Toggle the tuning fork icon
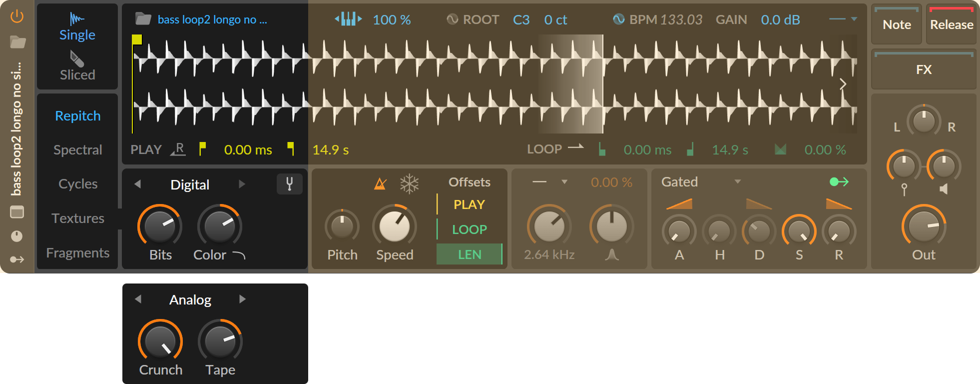980x384 pixels. [x=290, y=184]
